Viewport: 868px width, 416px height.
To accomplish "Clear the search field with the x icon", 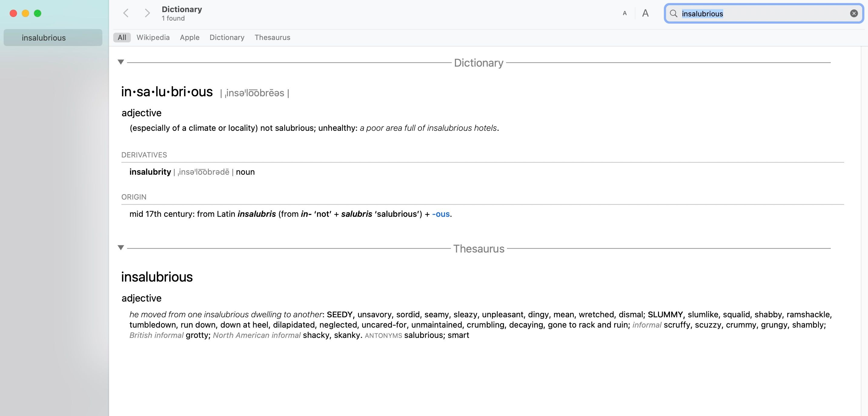I will click(x=854, y=14).
